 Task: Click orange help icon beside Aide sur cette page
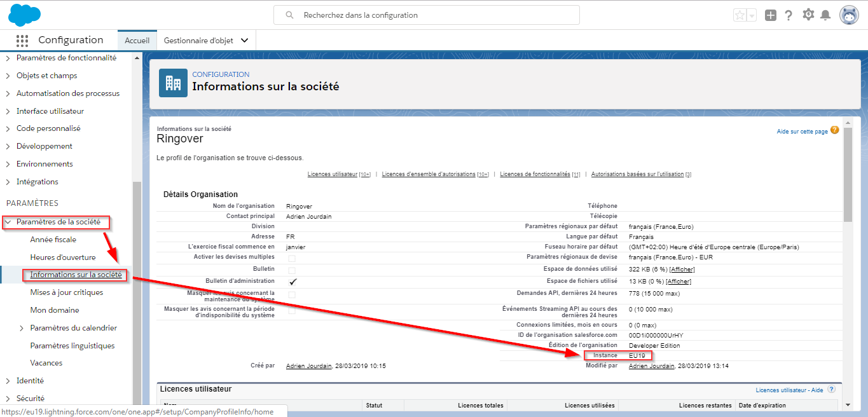(835, 130)
